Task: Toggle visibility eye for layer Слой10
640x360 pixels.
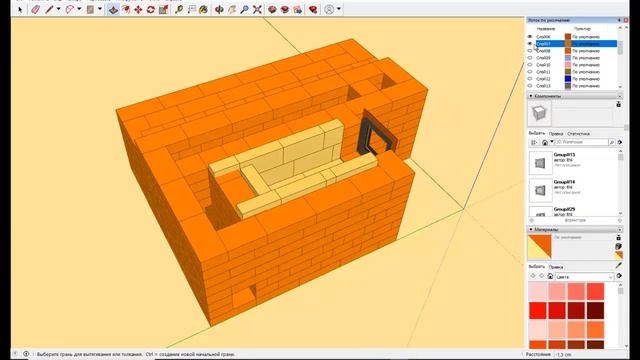Action: click(x=530, y=65)
